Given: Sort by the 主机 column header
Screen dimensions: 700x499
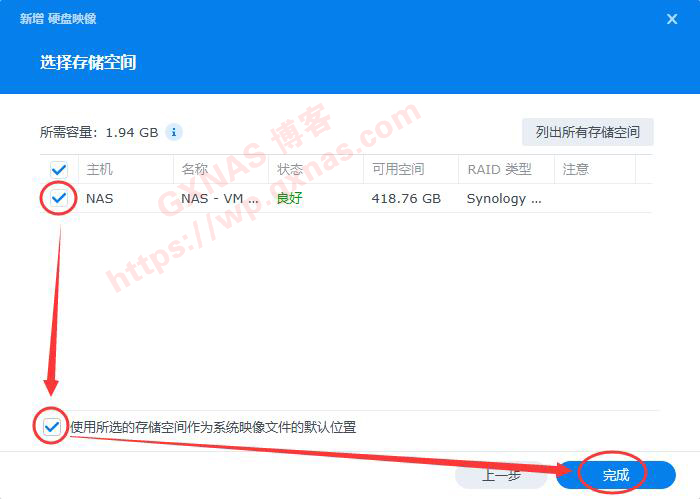Looking at the screenshot, I should (100, 169).
